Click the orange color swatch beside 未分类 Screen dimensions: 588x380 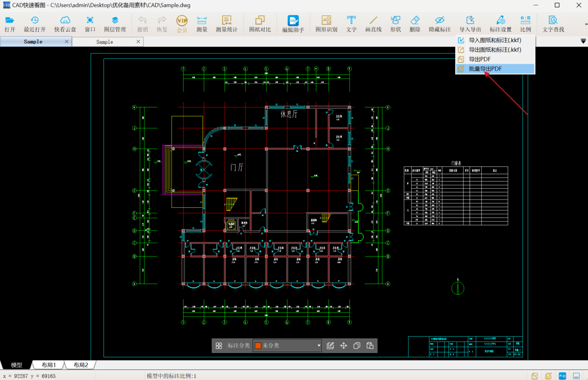258,346
